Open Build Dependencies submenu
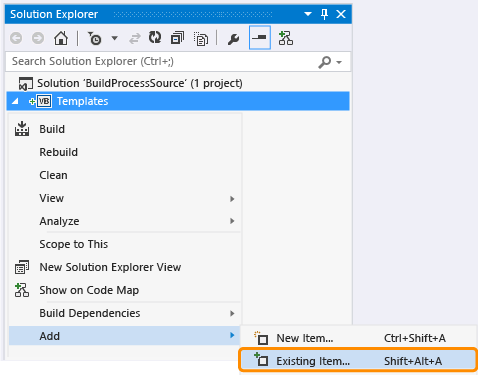This screenshot has height=375, width=478. click(125, 313)
